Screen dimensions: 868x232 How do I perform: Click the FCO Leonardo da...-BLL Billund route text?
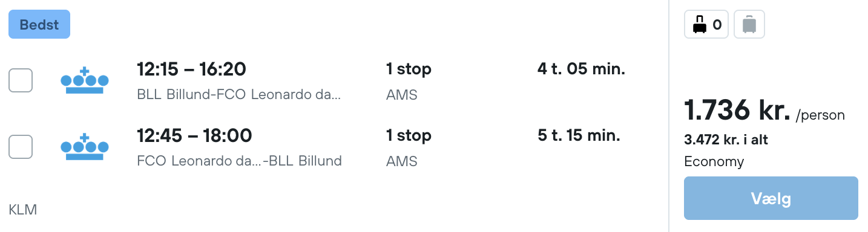click(x=240, y=161)
